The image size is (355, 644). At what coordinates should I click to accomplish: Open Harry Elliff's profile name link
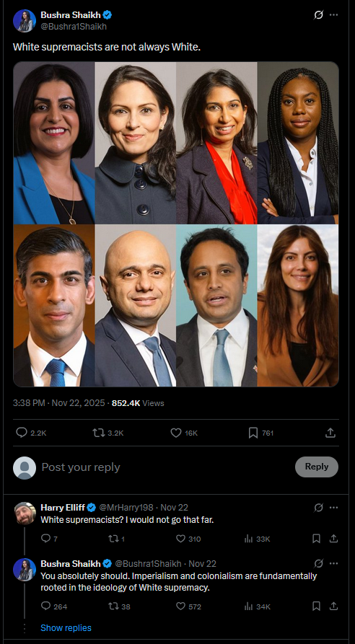pyautogui.click(x=63, y=508)
